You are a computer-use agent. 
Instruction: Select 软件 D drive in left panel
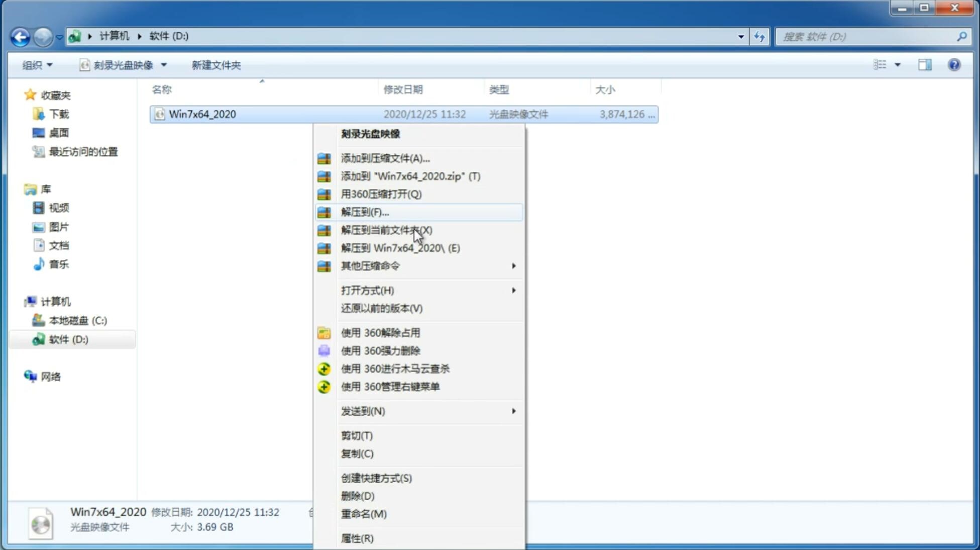(x=67, y=339)
